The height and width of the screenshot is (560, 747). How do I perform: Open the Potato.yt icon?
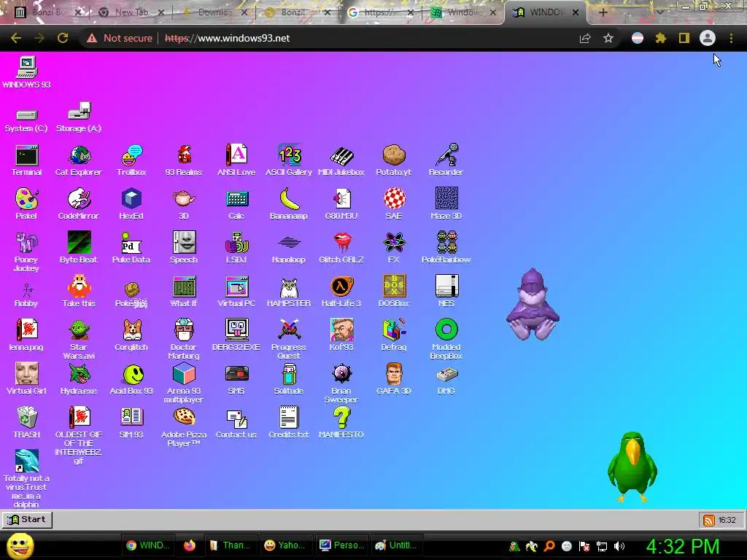pyautogui.click(x=394, y=160)
